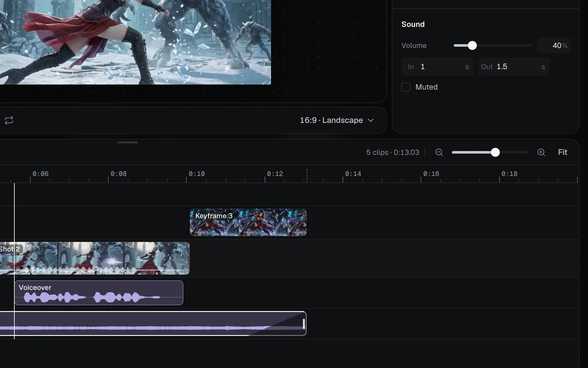Click the Volume slider handle
Screen dimensions: 588x368
472,46
